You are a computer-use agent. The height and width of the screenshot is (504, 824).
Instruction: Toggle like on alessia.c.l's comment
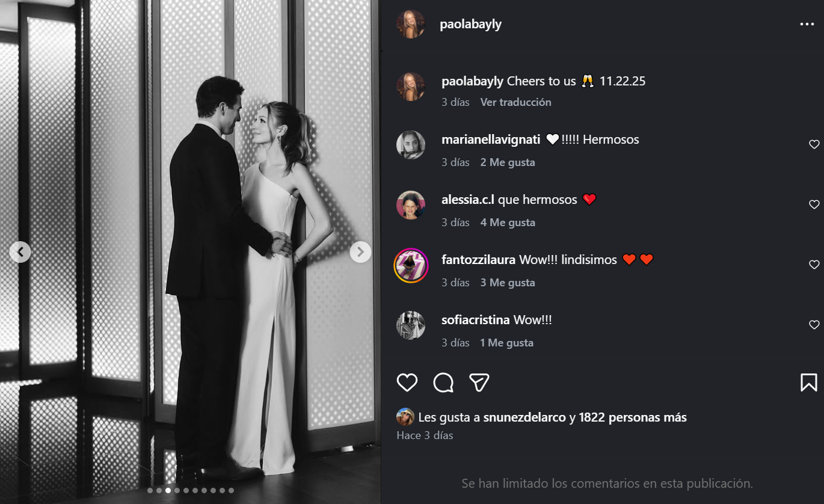(x=814, y=204)
